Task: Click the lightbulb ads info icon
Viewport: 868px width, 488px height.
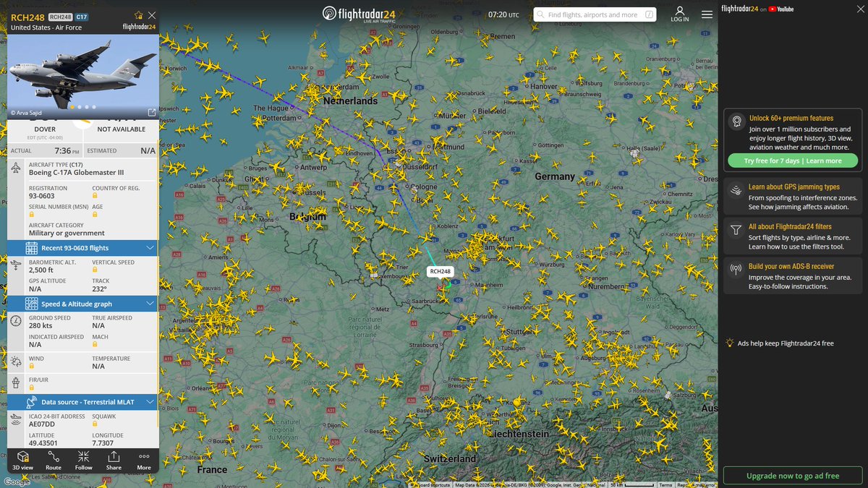Action: tap(731, 343)
